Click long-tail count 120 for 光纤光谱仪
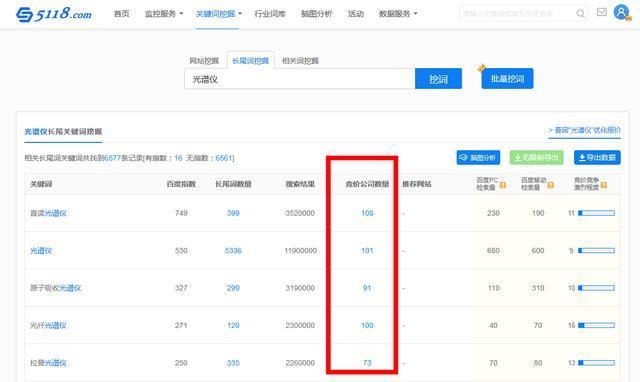 (233, 326)
